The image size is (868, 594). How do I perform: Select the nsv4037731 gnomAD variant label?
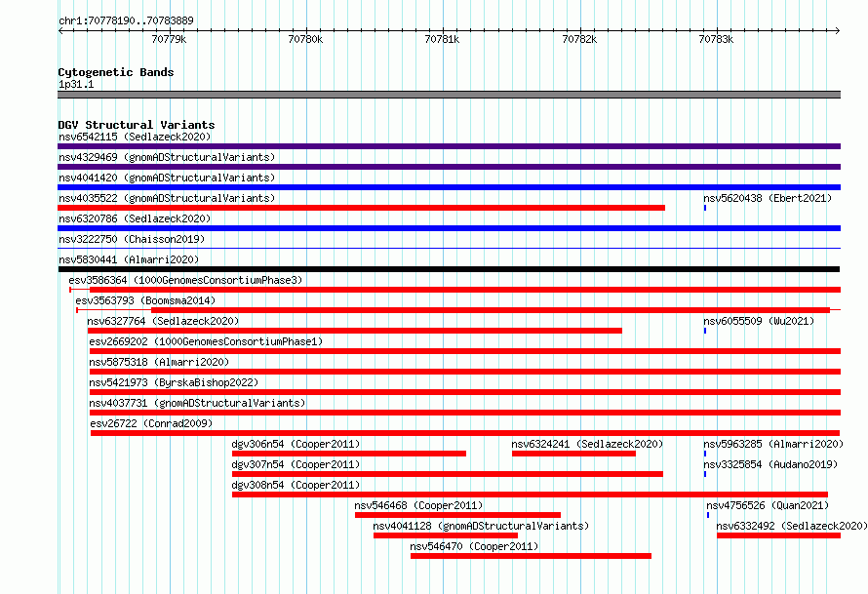tap(197, 403)
